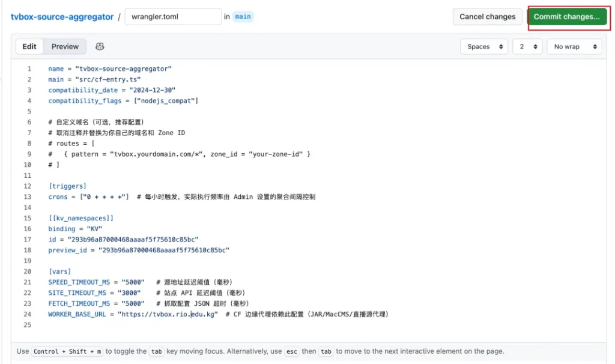Viewport: 615px width, 364px height.
Task: Click the SITE_TIMEOUT_MS line
Action: point(147,293)
